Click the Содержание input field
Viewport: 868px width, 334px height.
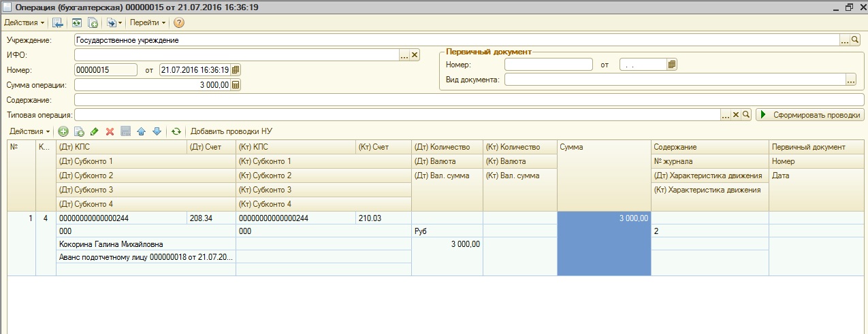click(468, 100)
